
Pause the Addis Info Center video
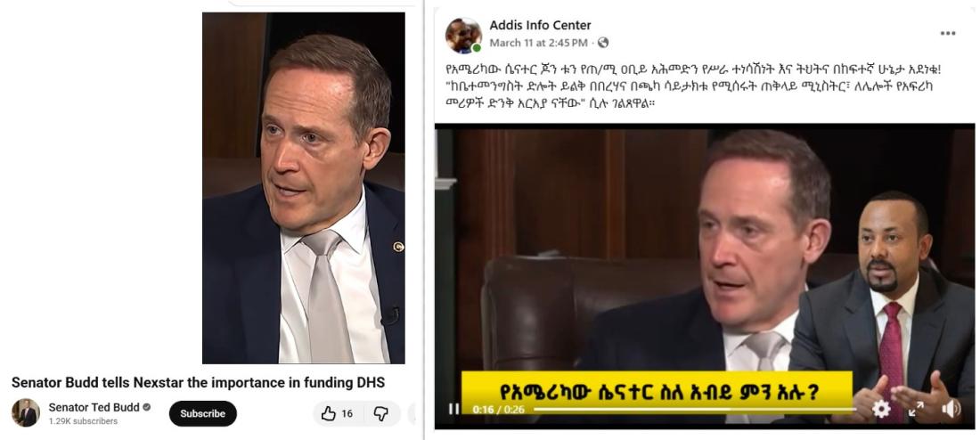(x=453, y=410)
